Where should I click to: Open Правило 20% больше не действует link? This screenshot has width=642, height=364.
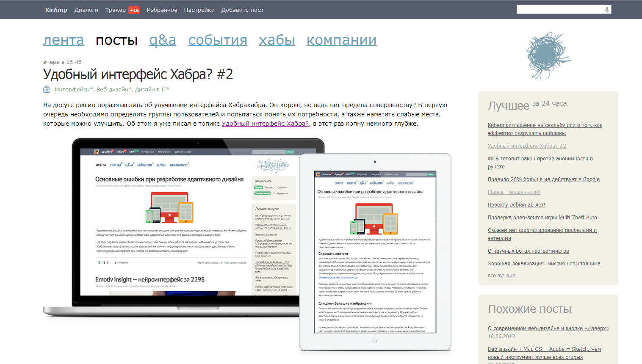(544, 179)
